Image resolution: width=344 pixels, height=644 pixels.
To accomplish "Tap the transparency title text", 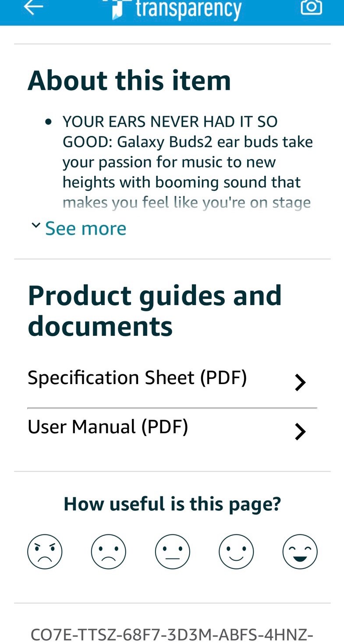I will (188, 9).
